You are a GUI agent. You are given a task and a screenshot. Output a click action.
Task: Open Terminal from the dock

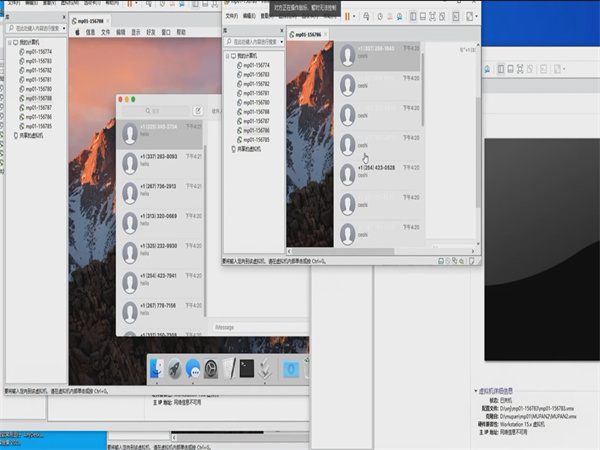247,370
